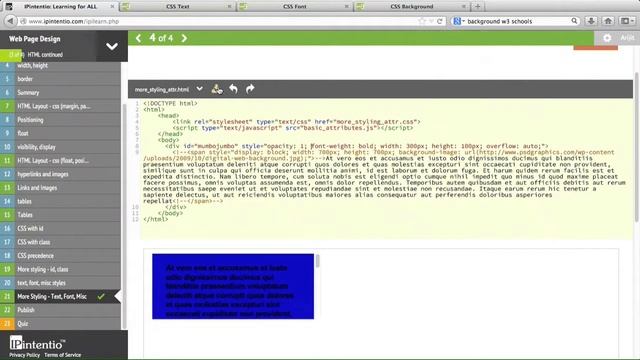The width and height of the screenshot is (640, 360).
Task: Select lesson 21 More Styling - Text, Font, Misc
Action: (60, 296)
